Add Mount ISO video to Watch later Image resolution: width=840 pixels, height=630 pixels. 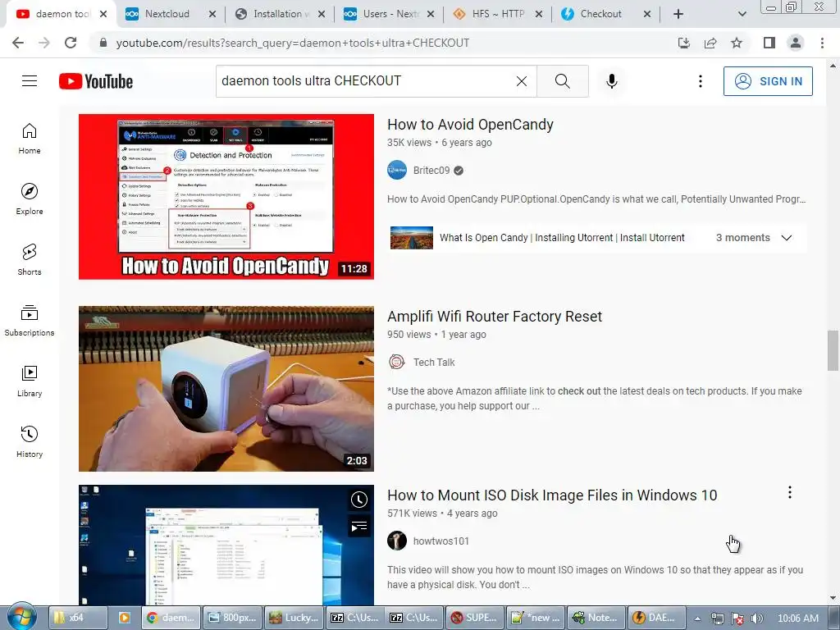click(x=359, y=500)
